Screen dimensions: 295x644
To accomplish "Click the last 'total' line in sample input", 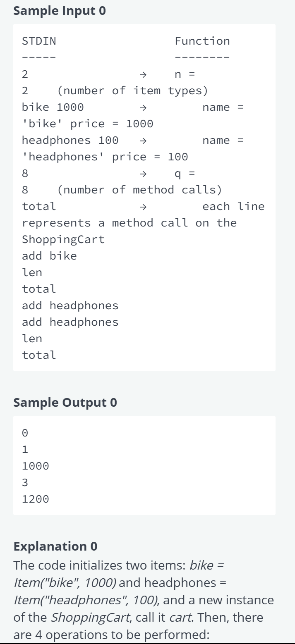I will click(39, 355).
